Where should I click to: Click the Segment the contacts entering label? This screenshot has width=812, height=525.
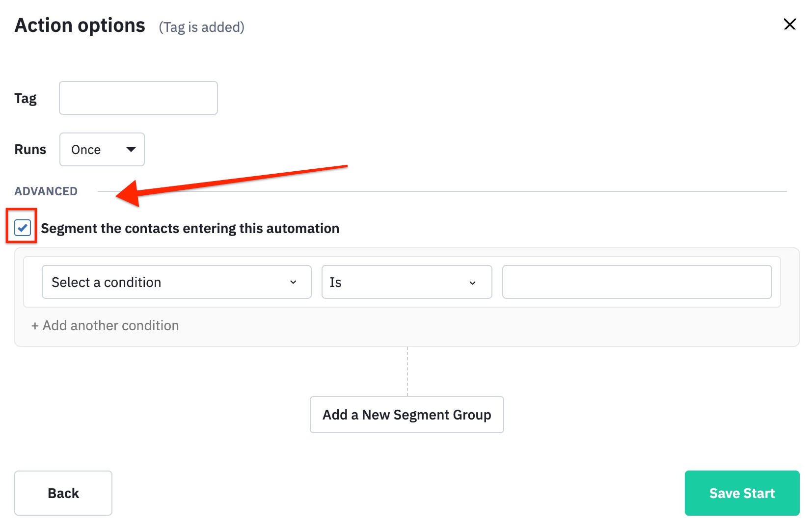tap(190, 229)
